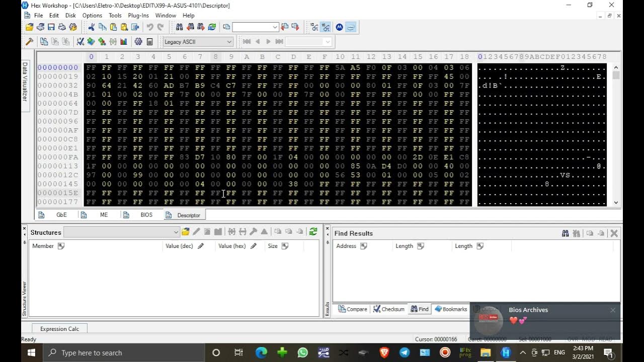
Task: Open File Explorer from the taskbar
Action: [x=486, y=352]
